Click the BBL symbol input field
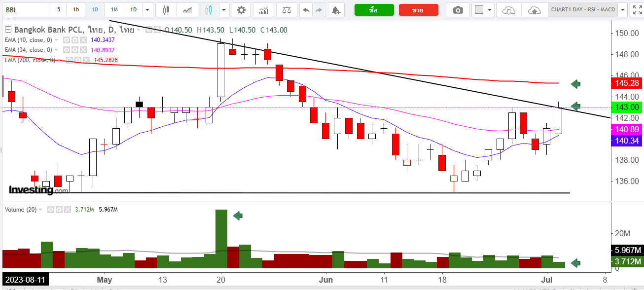 coord(26,9)
